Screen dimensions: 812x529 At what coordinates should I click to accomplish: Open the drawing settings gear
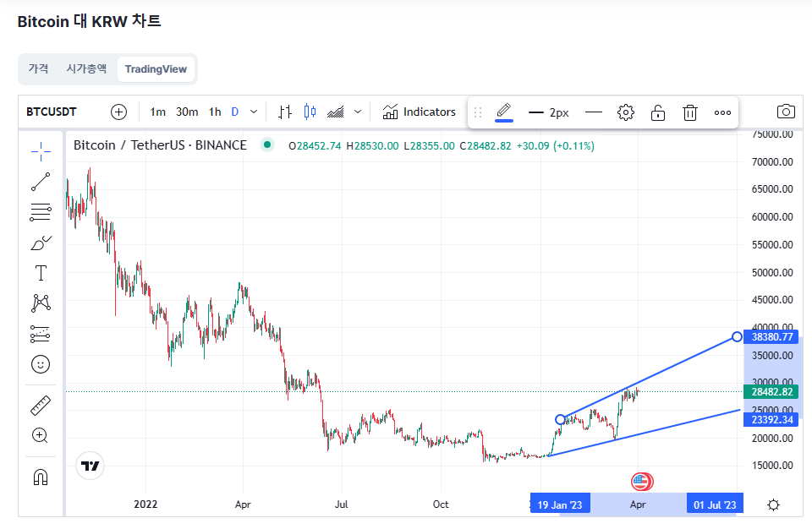(626, 112)
